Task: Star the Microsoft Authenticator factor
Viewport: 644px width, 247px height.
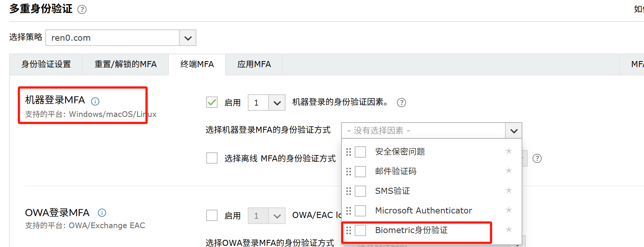Action: click(x=509, y=210)
